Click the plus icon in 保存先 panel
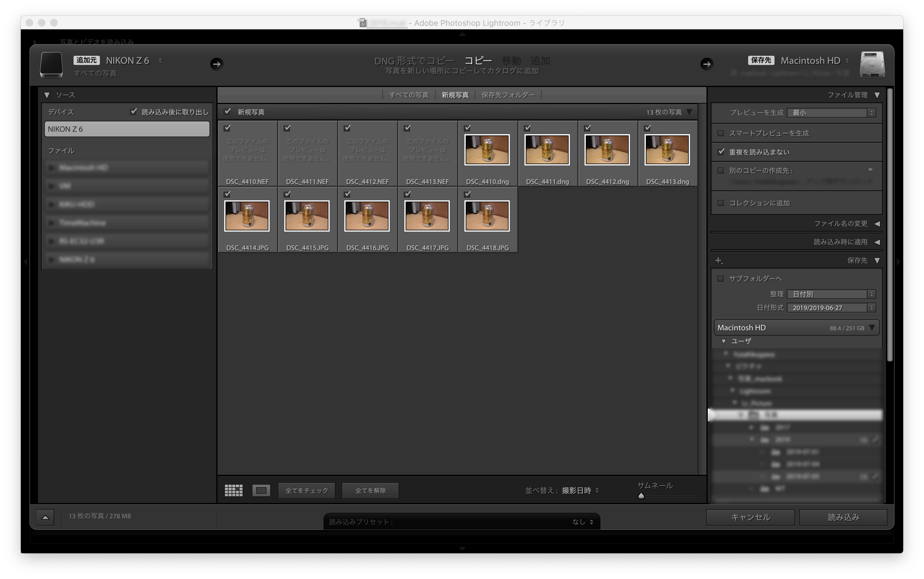The image size is (924, 579). coord(719,260)
